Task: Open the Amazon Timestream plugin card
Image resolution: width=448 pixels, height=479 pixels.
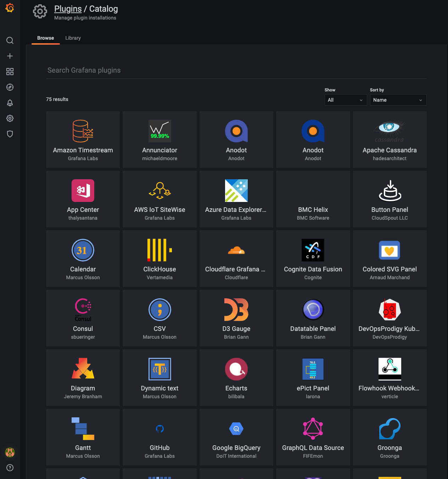Action: [x=83, y=140]
